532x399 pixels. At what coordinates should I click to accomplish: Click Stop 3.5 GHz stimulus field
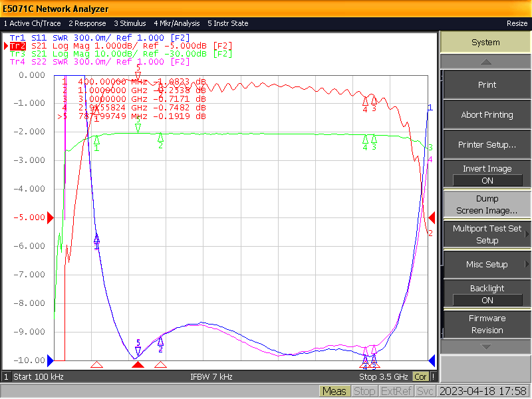(x=384, y=377)
